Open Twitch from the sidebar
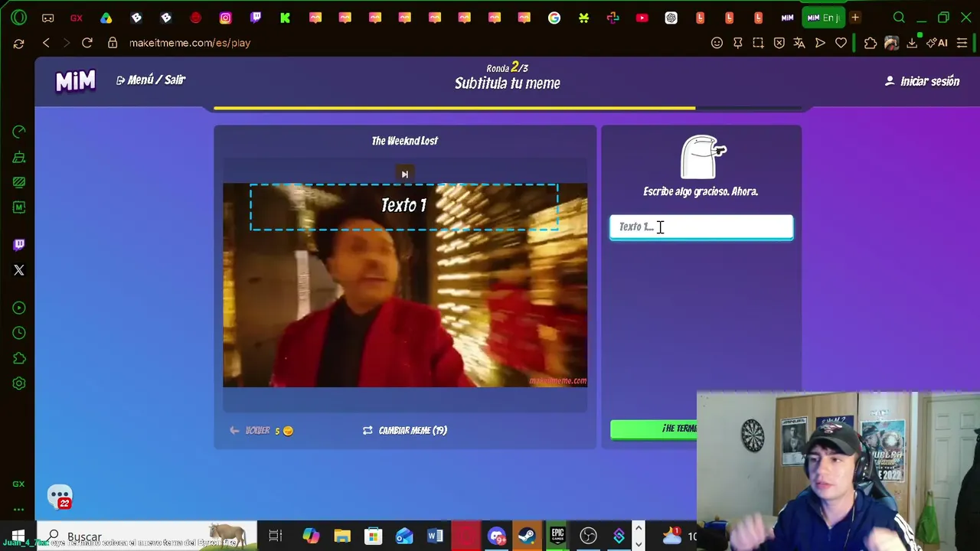The height and width of the screenshot is (551, 980). point(19,245)
